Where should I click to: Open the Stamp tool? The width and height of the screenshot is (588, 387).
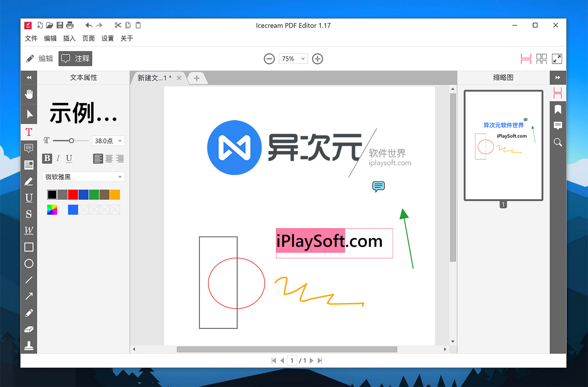29,345
